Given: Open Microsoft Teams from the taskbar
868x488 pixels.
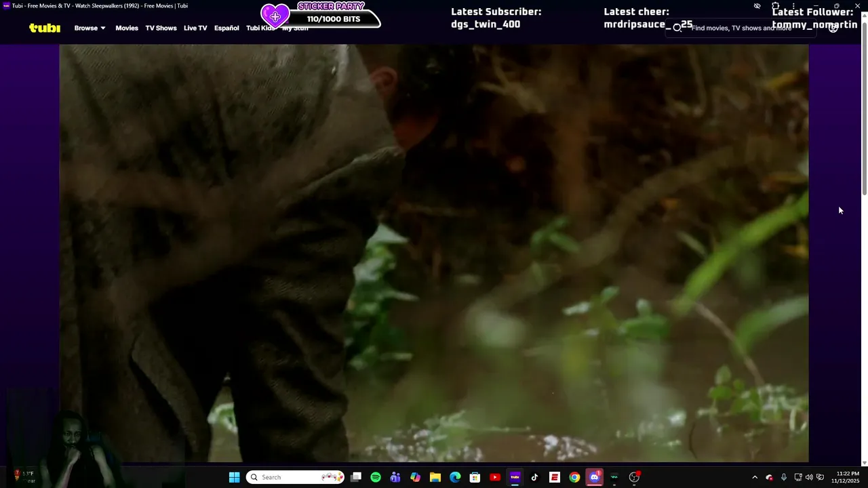Looking at the screenshot, I should [x=395, y=477].
